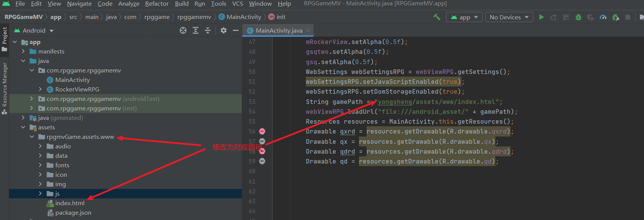Click the rpggamemv breadcrumb

coord(194,17)
